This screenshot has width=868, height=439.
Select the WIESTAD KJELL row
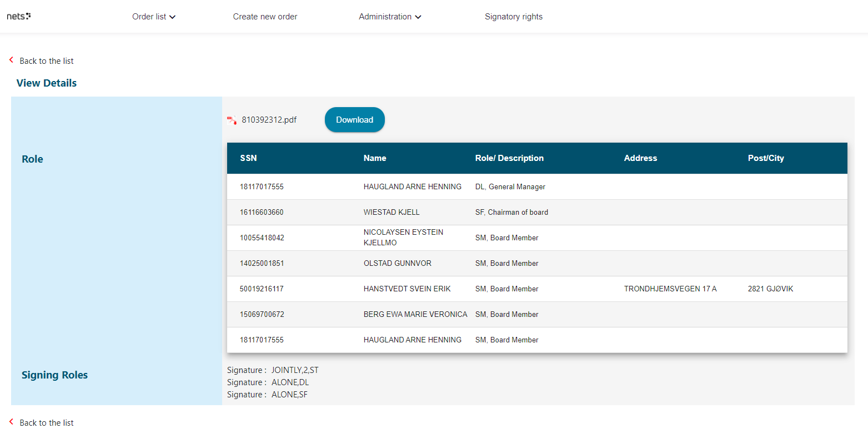pos(392,212)
